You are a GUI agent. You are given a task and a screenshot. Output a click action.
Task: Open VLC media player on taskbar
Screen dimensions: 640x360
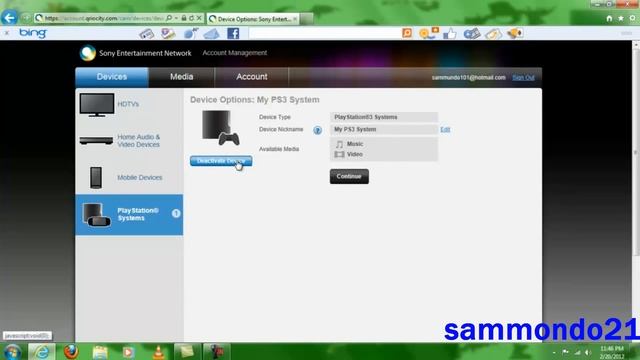click(158, 352)
